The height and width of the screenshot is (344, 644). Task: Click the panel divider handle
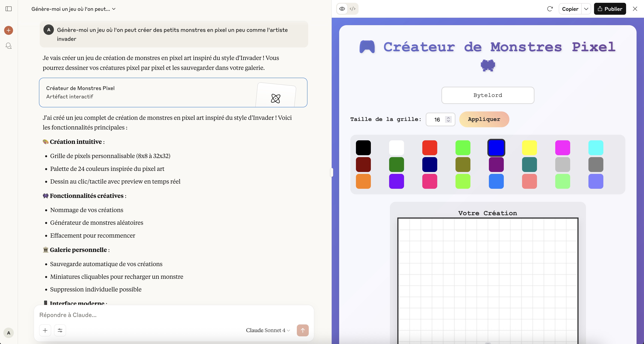pyautogui.click(x=332, y=172)
